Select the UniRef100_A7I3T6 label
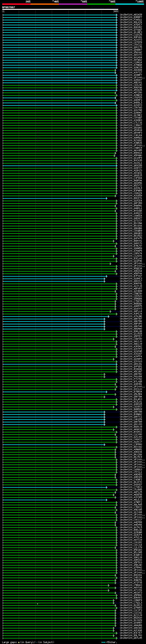The width and height of the screenshot is (146, 644). (131, 590)
